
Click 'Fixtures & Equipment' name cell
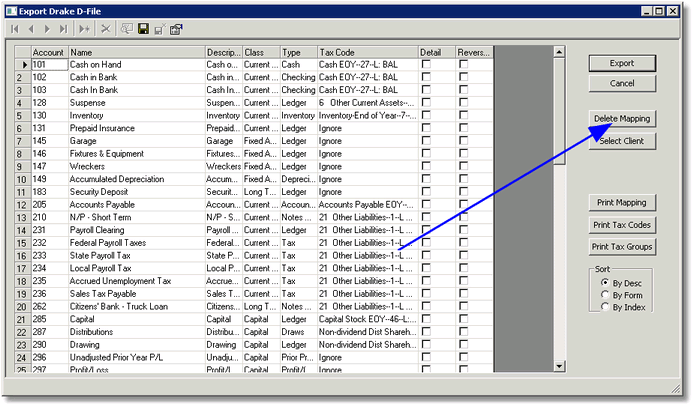(136, 154)
